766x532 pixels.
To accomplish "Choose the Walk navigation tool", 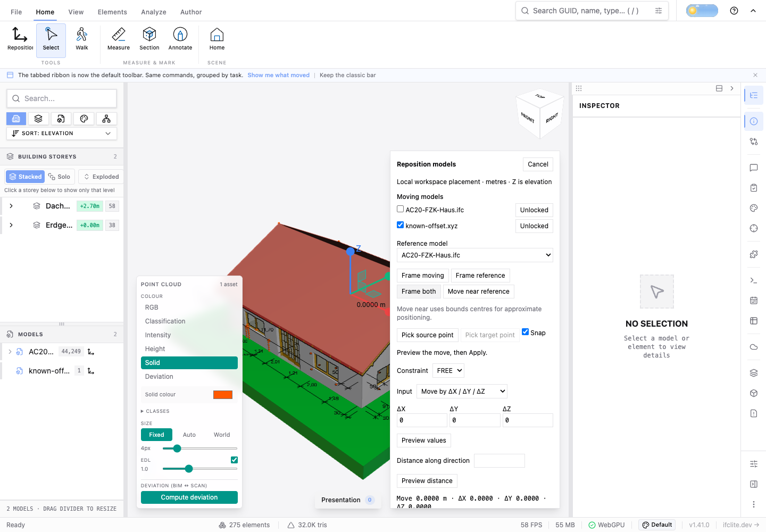I will click(x=82, y=39).
